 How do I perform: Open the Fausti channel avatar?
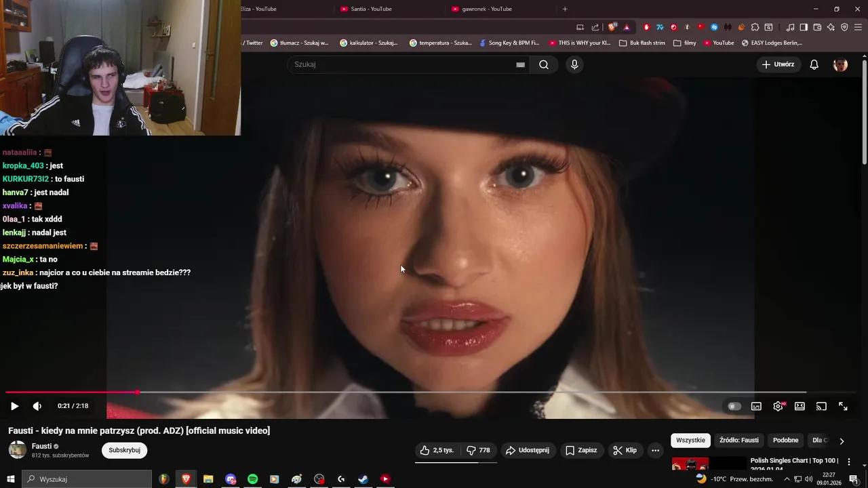pyautogui.click(x=18, y=449)
